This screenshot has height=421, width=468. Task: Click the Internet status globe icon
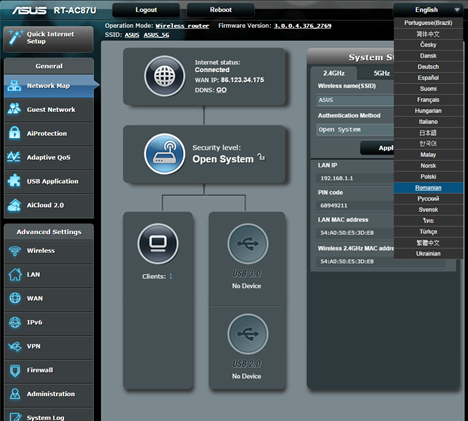(165, 76)
